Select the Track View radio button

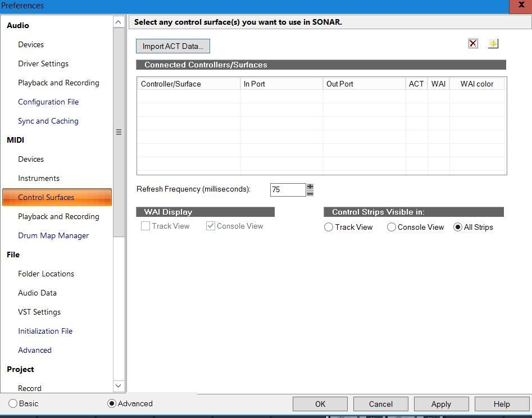tap(329, 228)
